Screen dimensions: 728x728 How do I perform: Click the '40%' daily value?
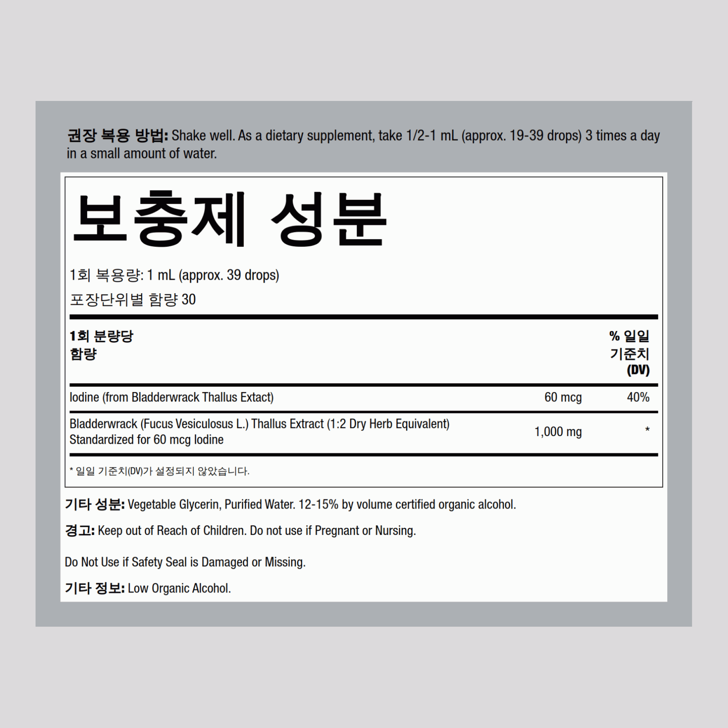638,397
